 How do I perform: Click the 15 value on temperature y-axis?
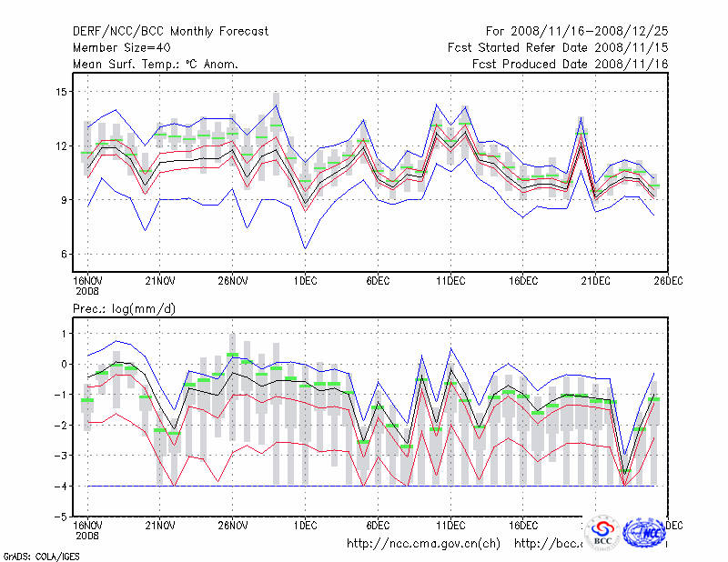point(62,92)
